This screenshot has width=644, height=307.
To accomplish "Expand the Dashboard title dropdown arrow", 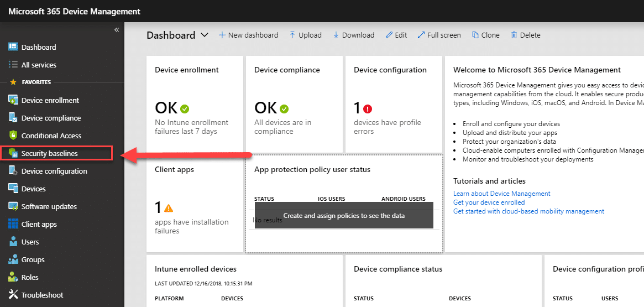I will point(204,35).
